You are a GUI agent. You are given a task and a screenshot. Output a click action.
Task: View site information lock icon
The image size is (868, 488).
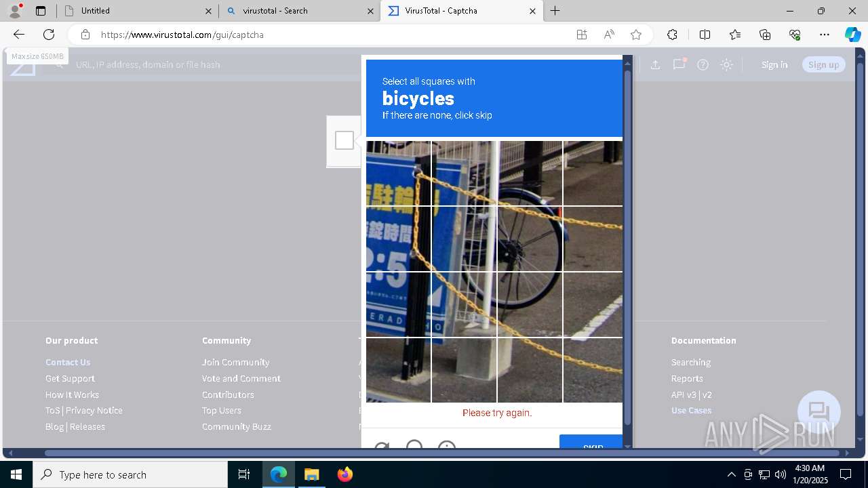[x=85, y=35]
